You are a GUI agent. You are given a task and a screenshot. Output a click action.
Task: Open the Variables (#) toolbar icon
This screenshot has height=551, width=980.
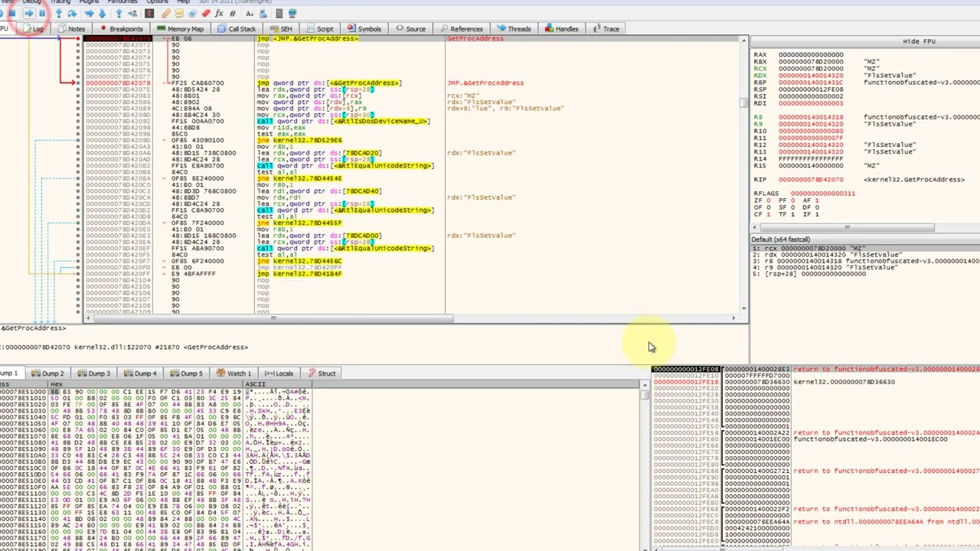(x=233, y=13)
